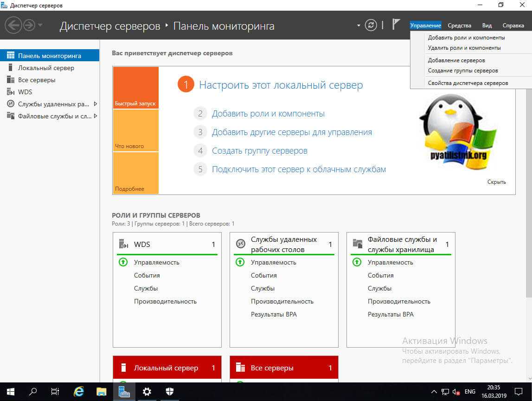Screen dimensions: 532x401
Task: Open the Средства menu
Action: tap(459, 26)
